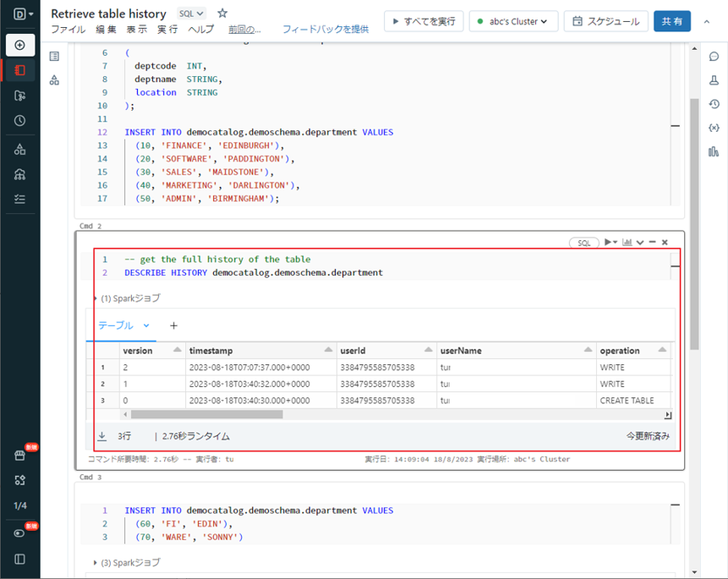
Task: Open the variable explorer {x} icon
Action: [714, 128]
